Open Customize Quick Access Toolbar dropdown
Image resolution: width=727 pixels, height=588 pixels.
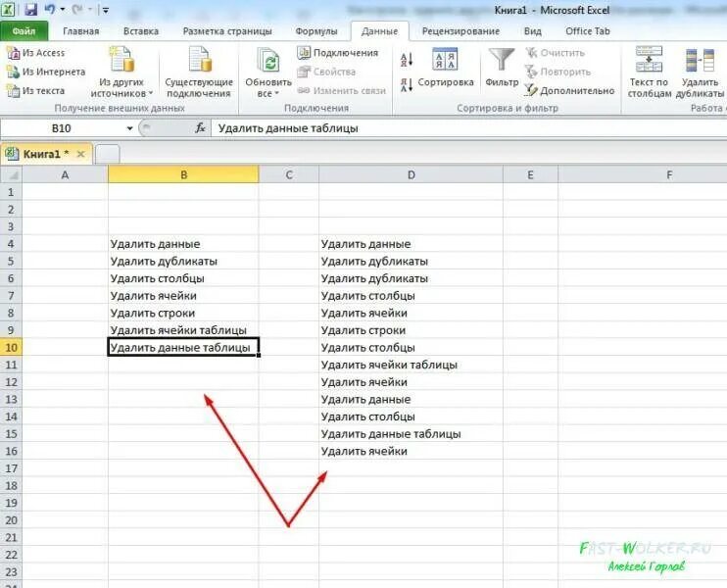tap(105, 10)
